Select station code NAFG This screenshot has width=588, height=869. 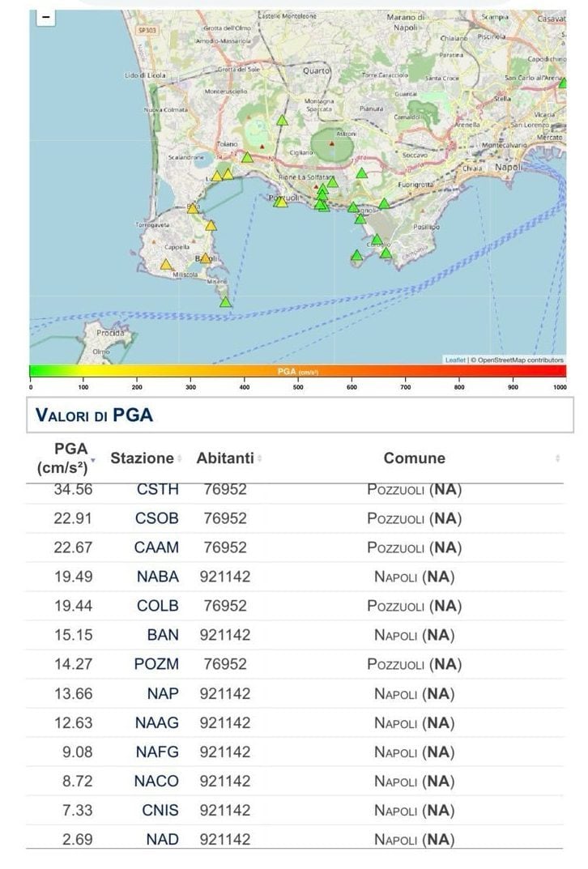[157, 752]
